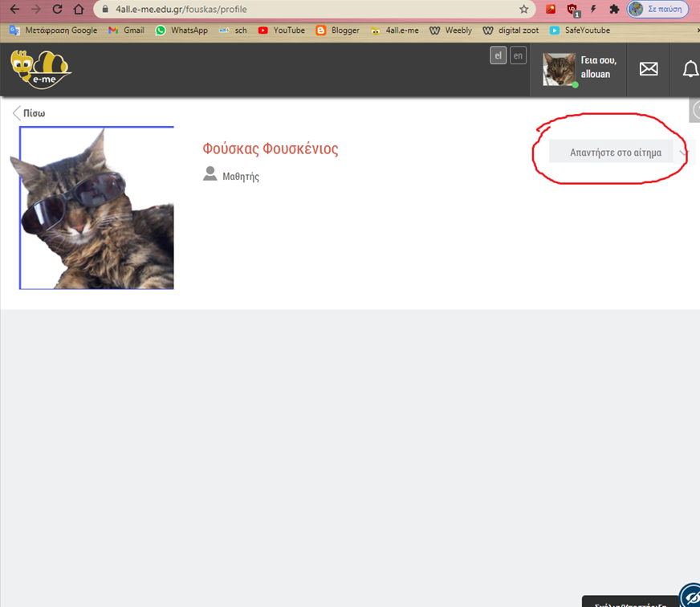Image resolution: width=700 pixels, height=607 pixels.
Task: Open the digital zoot bookmark
Action: click(x=511, y=30)
